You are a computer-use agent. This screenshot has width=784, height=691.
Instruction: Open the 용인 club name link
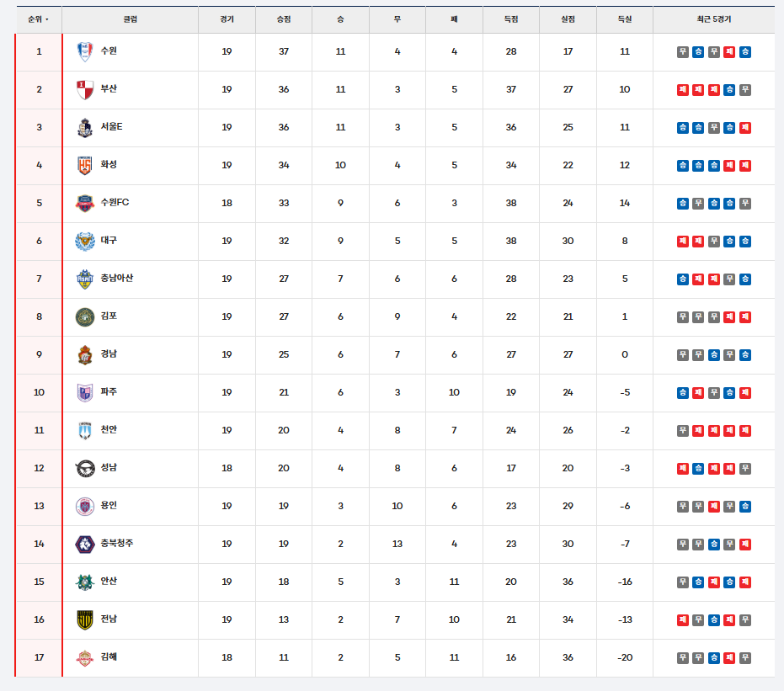[x=109, y=505]
